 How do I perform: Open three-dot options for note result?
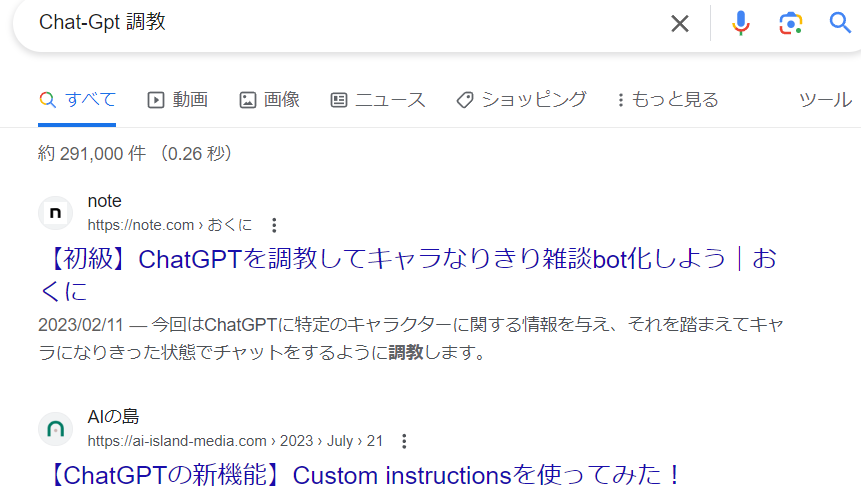[275, 225]
